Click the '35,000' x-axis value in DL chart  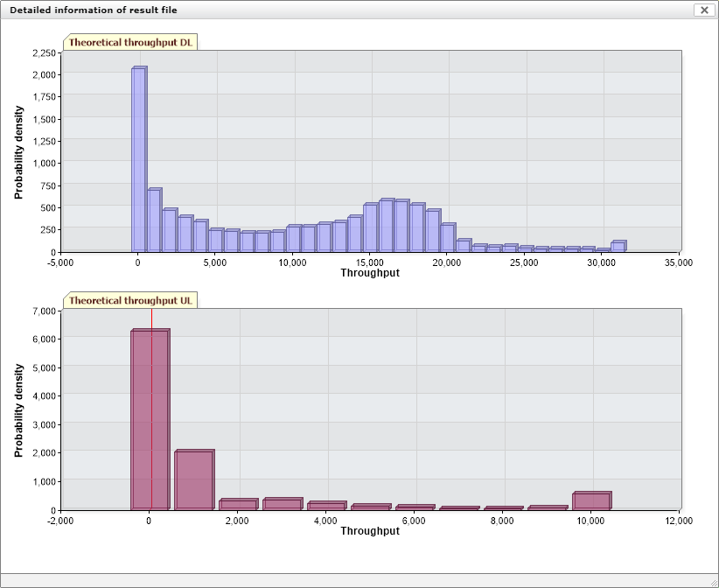pos(679,262)
